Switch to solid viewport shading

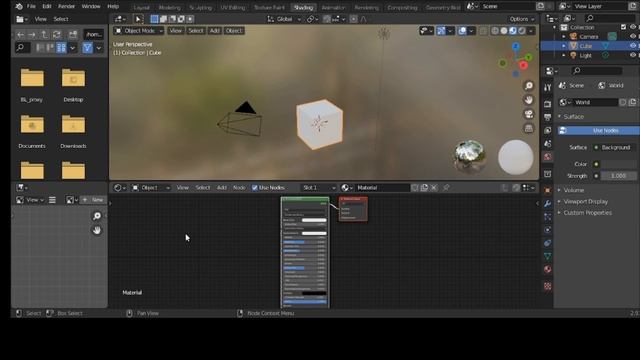pyautogui.click(x=504, y=31)
